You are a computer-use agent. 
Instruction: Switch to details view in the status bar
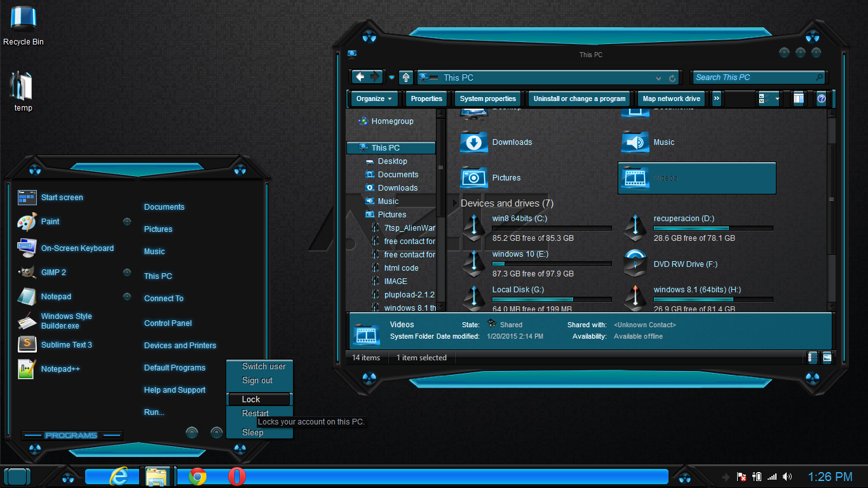pyautogui.click(x=813, y=358)
